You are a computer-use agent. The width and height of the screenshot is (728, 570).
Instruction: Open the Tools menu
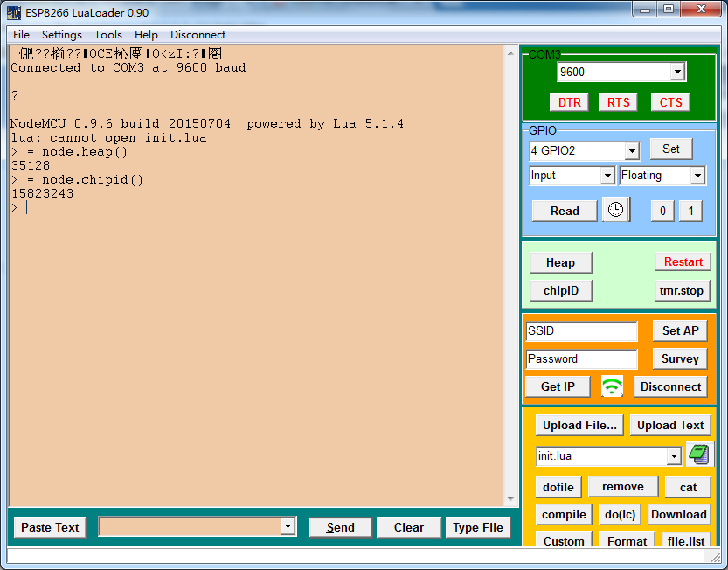(107, 34)
